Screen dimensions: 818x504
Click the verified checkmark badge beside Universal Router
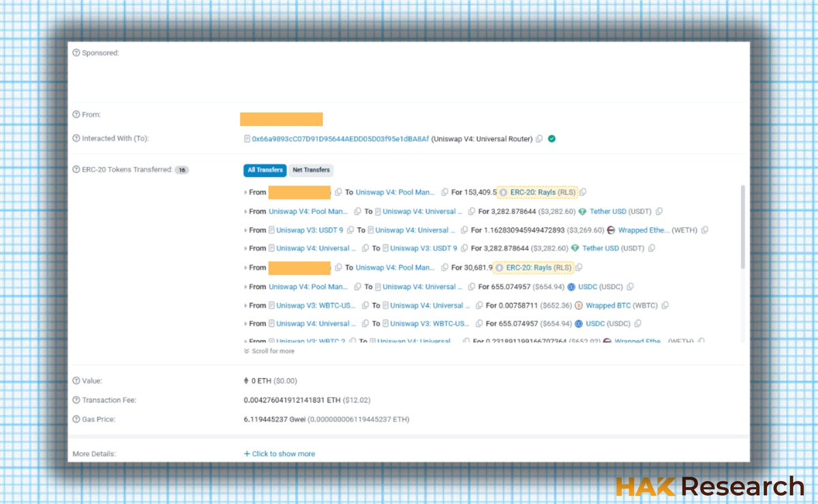551,139
